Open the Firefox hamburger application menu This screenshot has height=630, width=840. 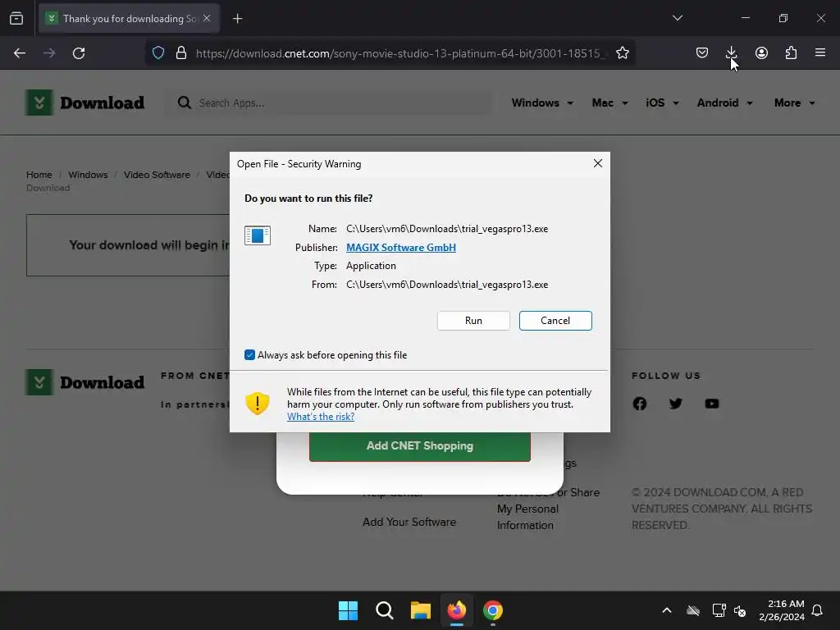pyautogui.click(x=820, y=52)
